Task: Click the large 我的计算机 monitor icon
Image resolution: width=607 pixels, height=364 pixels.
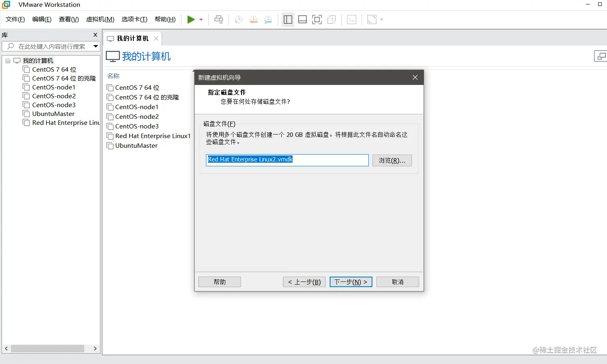Action: click(113, 56)
